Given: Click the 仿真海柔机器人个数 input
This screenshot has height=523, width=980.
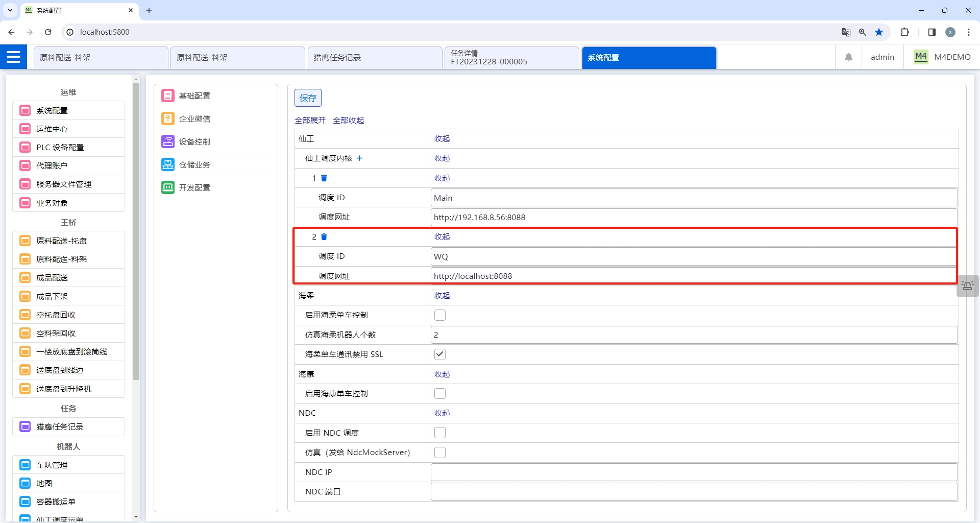Looking at the screenshot, I should point(694,335).
